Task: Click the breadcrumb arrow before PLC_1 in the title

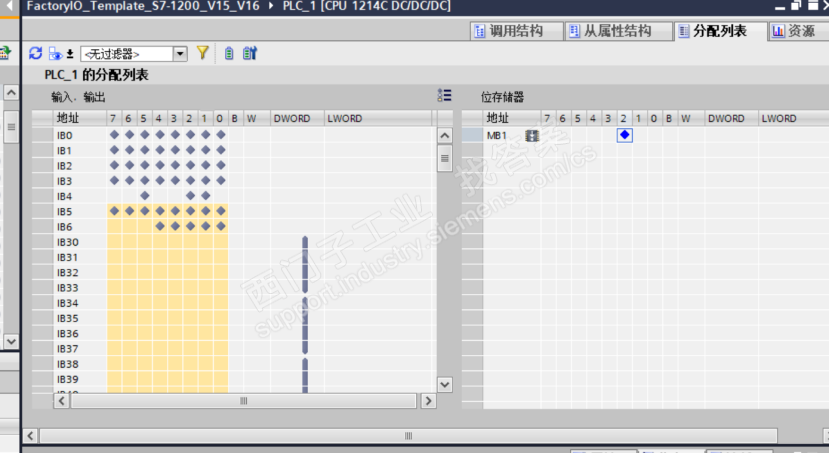Action: click(x=271, y=6)
